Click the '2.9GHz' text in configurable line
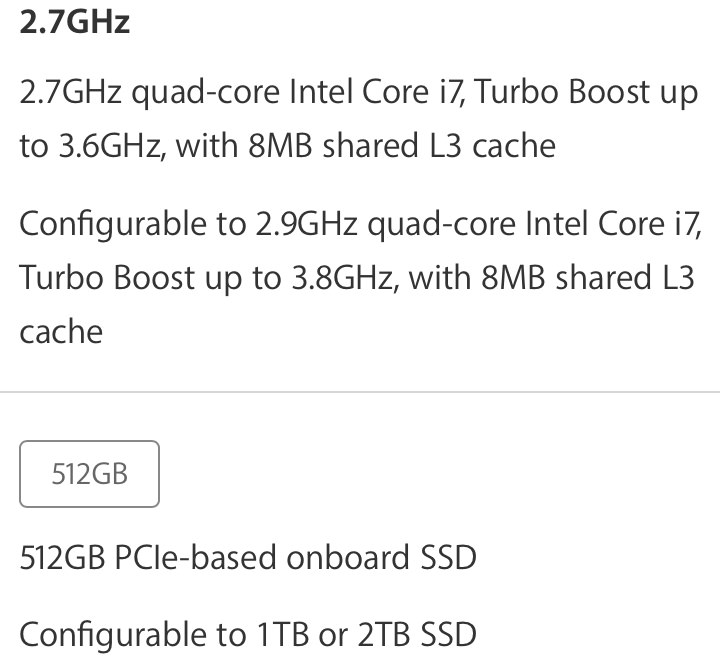This screenshot has height=662, width=720. click(306, 224)
